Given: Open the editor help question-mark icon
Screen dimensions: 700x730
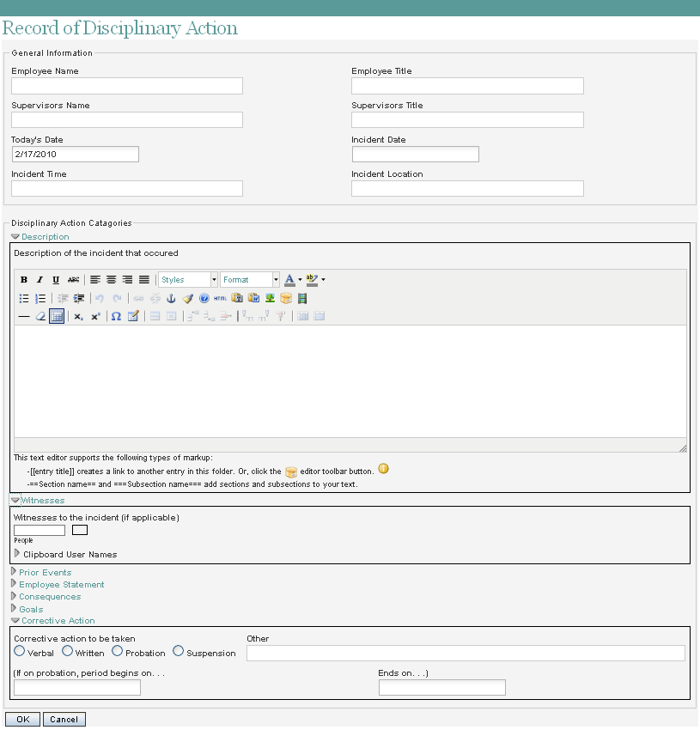Looking at the screenshot, I should coord(204,298).
